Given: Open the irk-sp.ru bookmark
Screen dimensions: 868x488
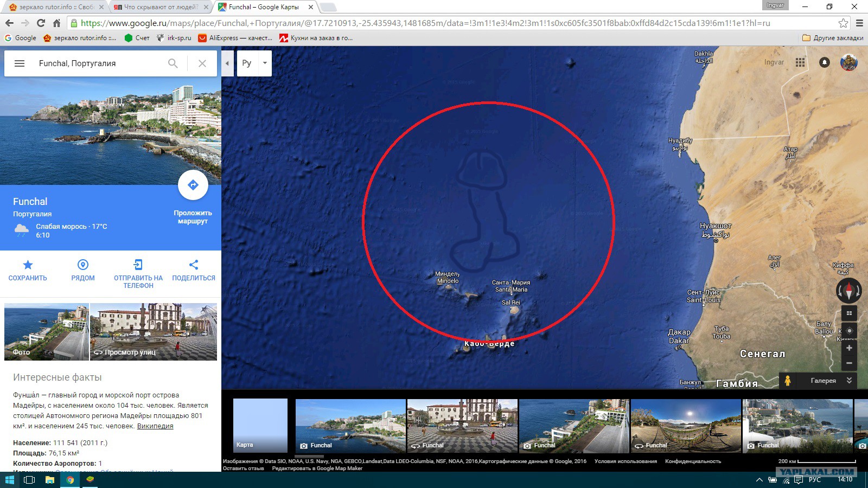Looking at the screenshot, I should (x=174, y=38).
